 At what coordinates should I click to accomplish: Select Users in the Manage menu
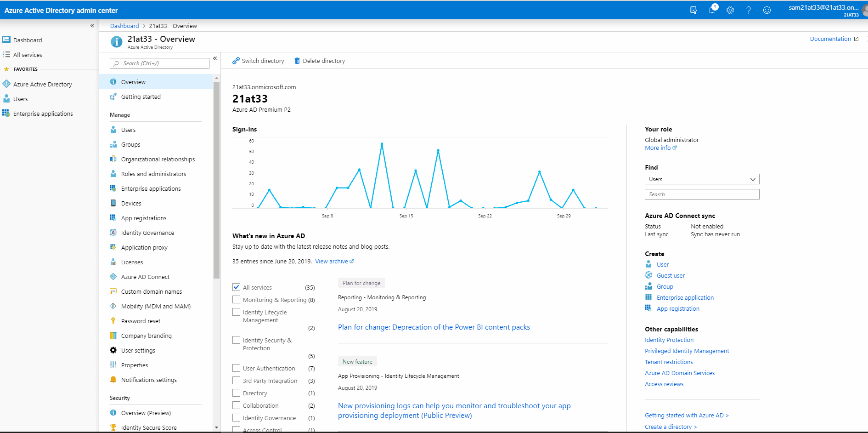(128, 130)
